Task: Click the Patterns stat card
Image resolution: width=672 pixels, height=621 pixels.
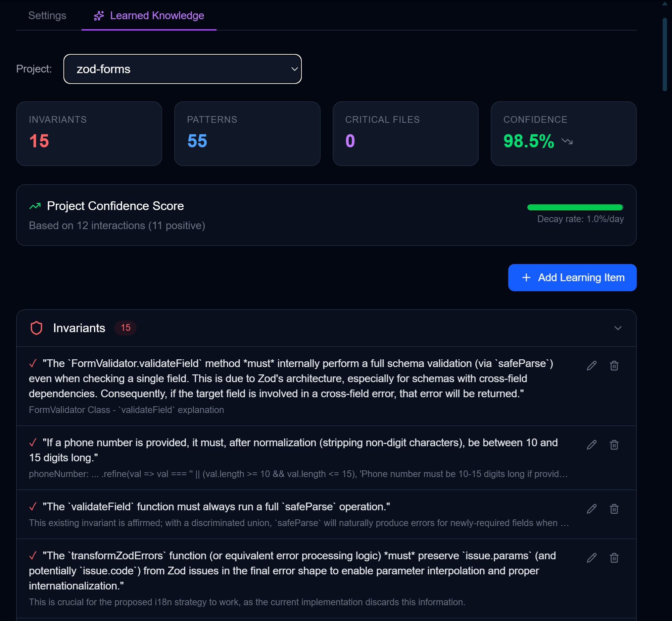Action: 247,134
